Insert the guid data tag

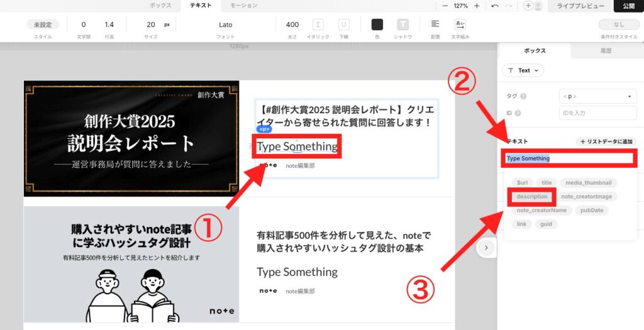pos(546,224)
